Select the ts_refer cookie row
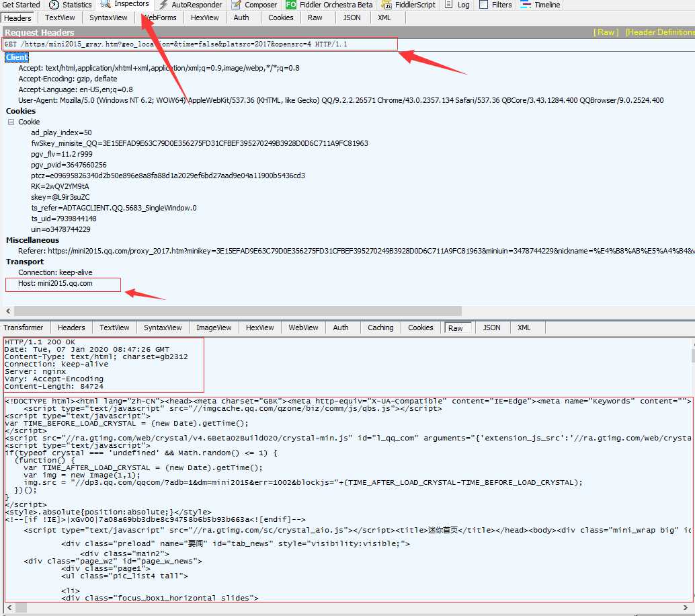This screenshot has height=616, width=695. click(114, 208)
